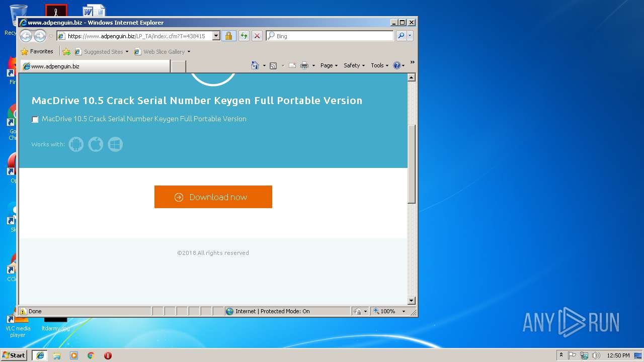Viewport: 644px width, 362px height.
Task: Click the 12:50 PM clock
Action: 618,355
